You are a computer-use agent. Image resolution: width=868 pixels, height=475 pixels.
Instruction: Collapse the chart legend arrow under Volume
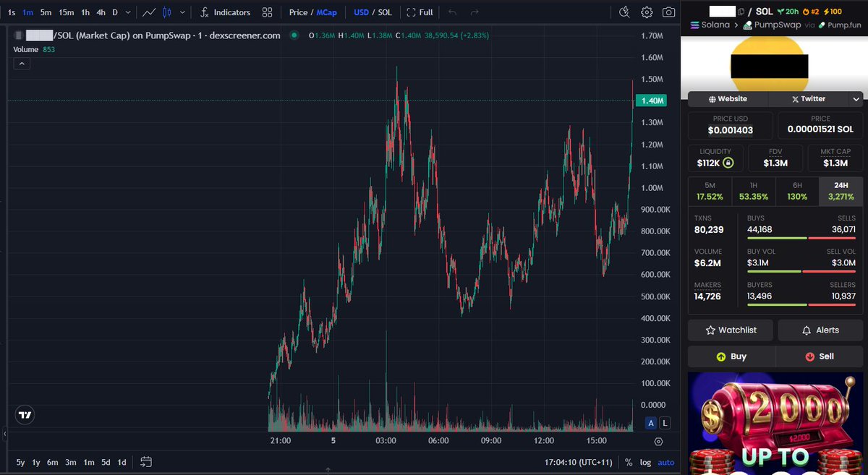point(22,64)
